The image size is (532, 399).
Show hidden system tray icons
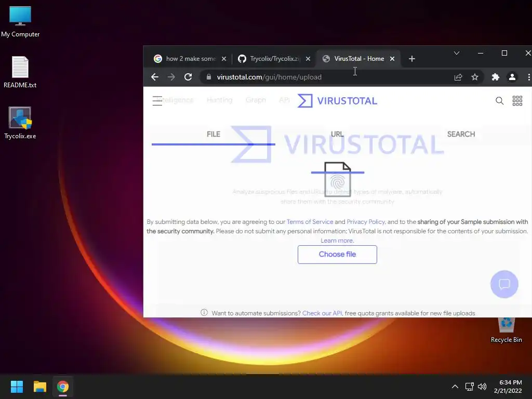455,387
